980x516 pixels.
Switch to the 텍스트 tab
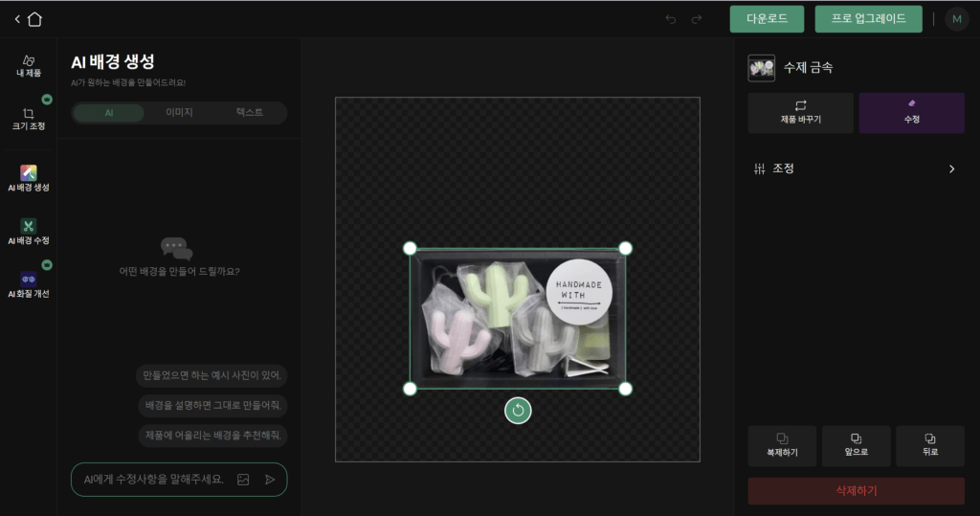click(250, 113)
